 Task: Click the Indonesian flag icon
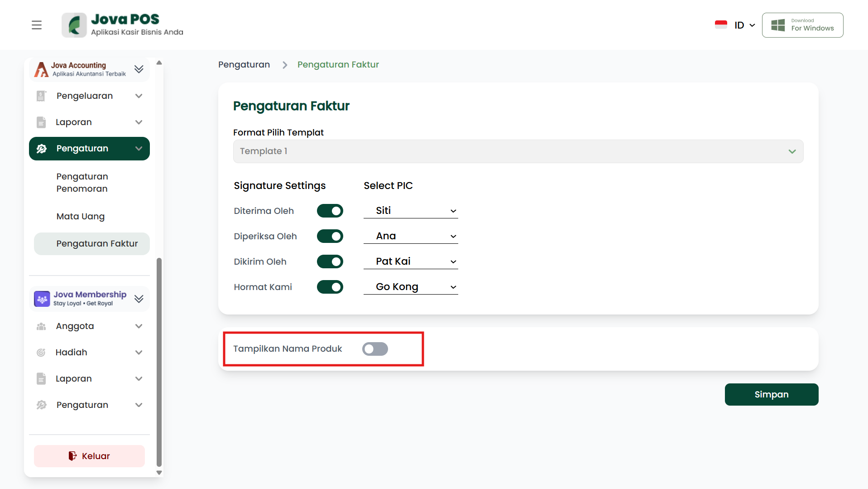[x=720, y=25]
